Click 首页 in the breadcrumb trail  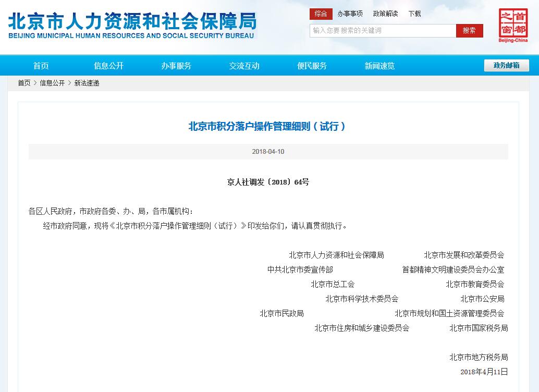click(x=24, y=83)
